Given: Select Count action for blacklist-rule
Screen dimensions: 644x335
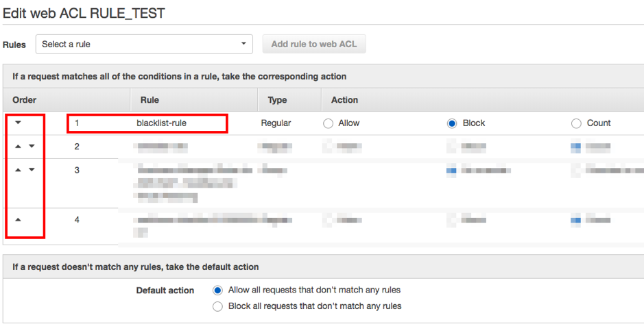Looking at the screenshot, I should pos(576,123).
